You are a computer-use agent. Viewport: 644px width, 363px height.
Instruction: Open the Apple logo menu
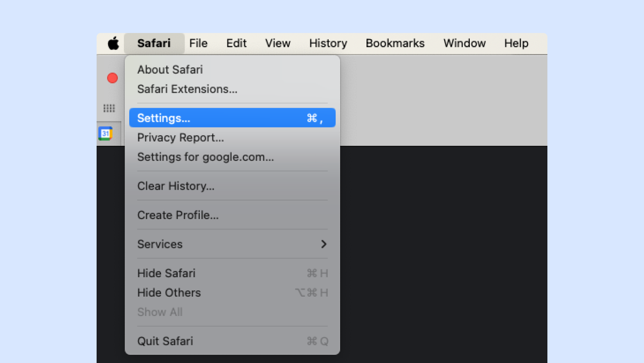(x=113, y=43)
